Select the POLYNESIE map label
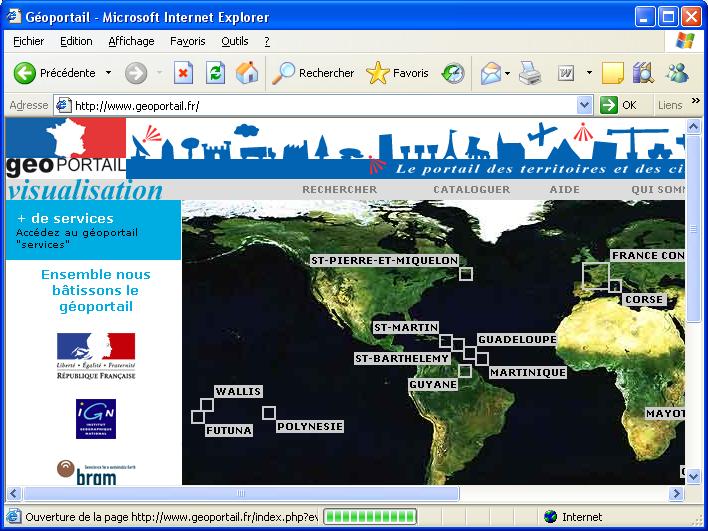 (310, 427)
